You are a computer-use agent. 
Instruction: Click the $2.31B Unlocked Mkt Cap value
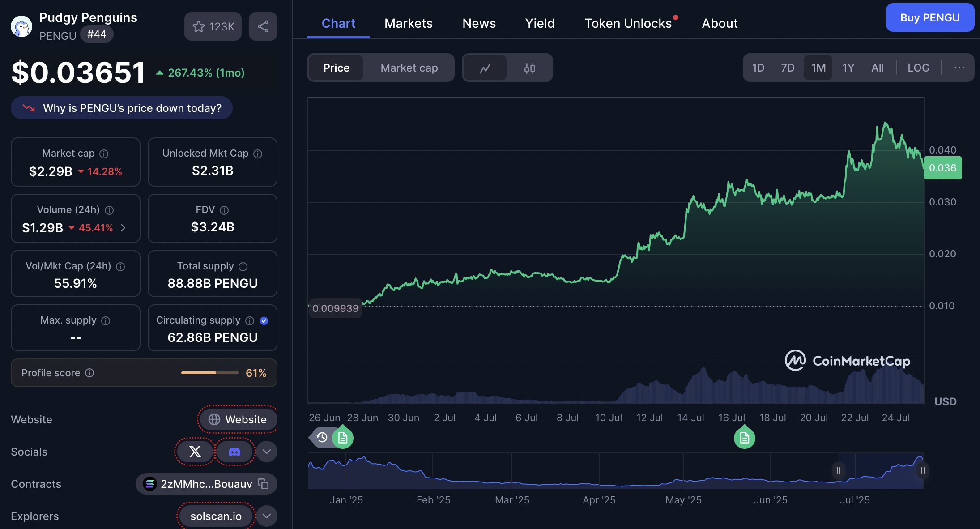coord(213,171)
